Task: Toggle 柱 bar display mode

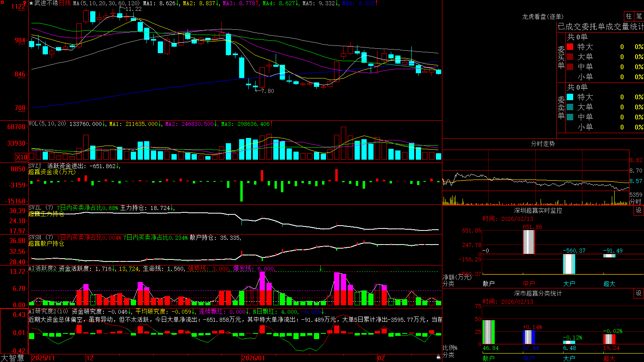Action: pyautogui.click(x=629, y=16)
